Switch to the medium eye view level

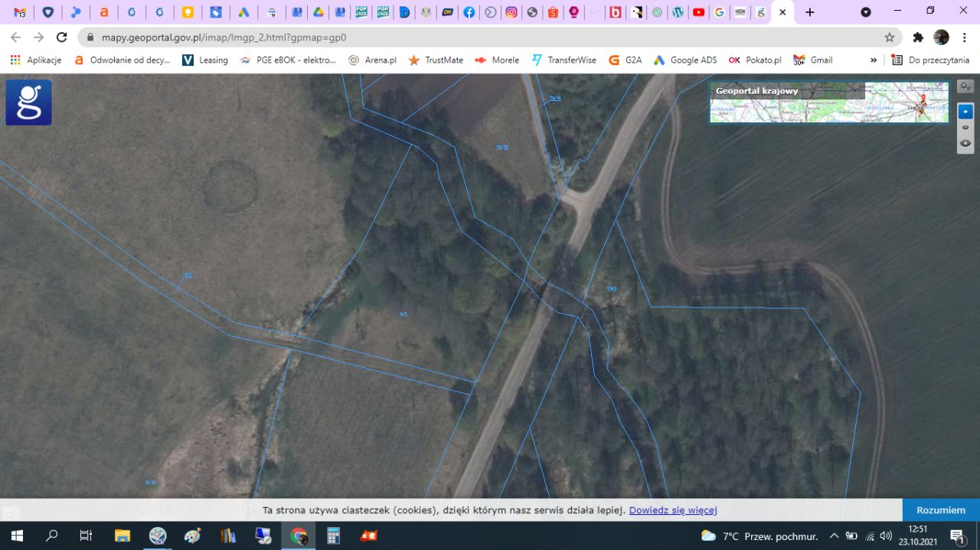[965, 128]
